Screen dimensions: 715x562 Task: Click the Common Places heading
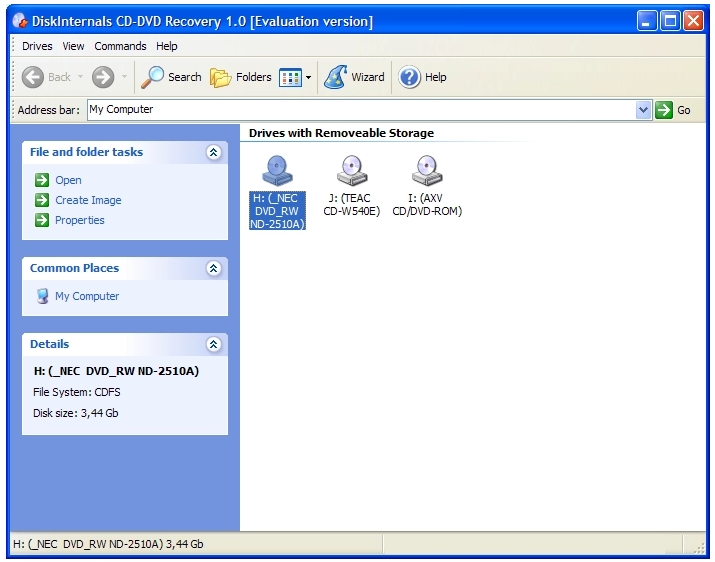point(74,268)
